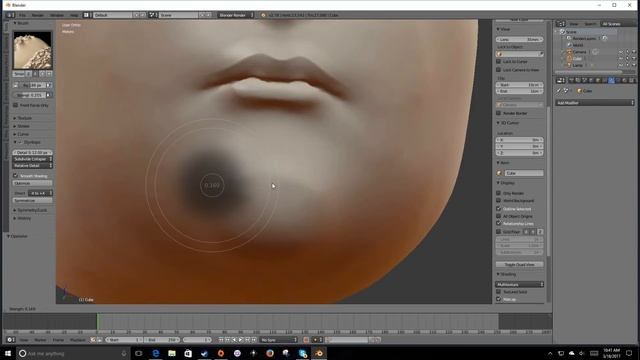Click the outliner editor type icon

[x=561, y=24]
